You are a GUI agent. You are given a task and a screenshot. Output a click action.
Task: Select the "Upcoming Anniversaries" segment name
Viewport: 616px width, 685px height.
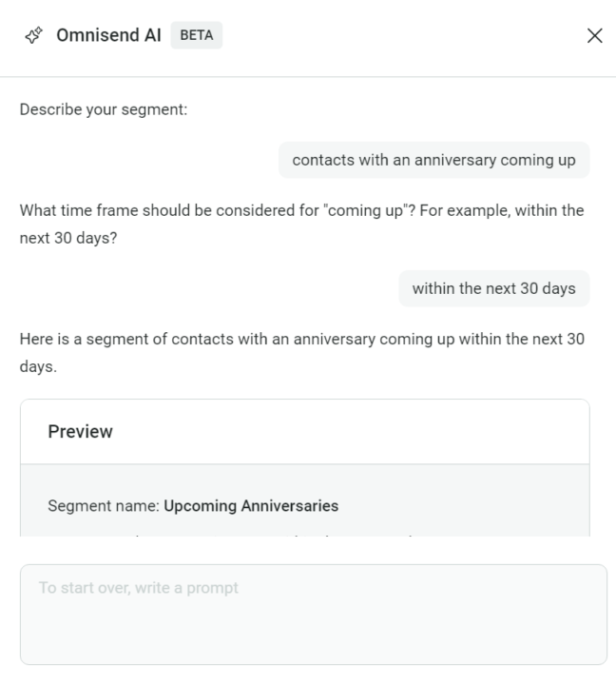tap(251, 506)
